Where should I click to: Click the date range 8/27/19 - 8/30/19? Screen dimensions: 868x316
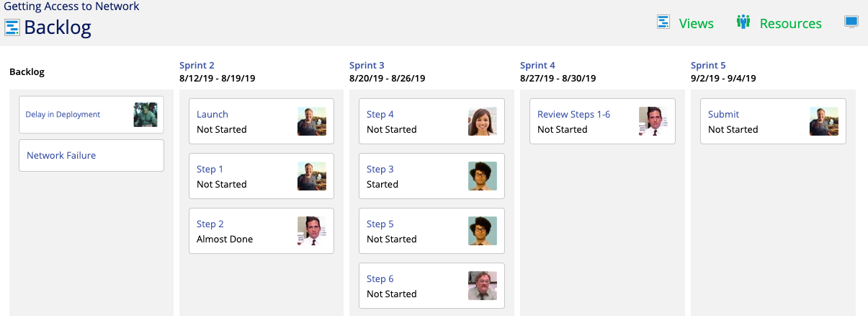click(558, 78)
